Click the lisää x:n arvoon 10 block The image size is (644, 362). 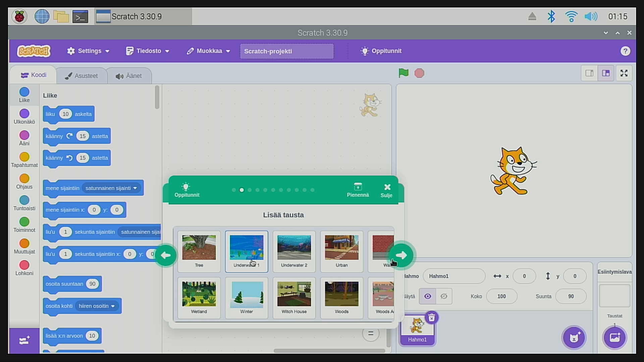click(72, 336)
